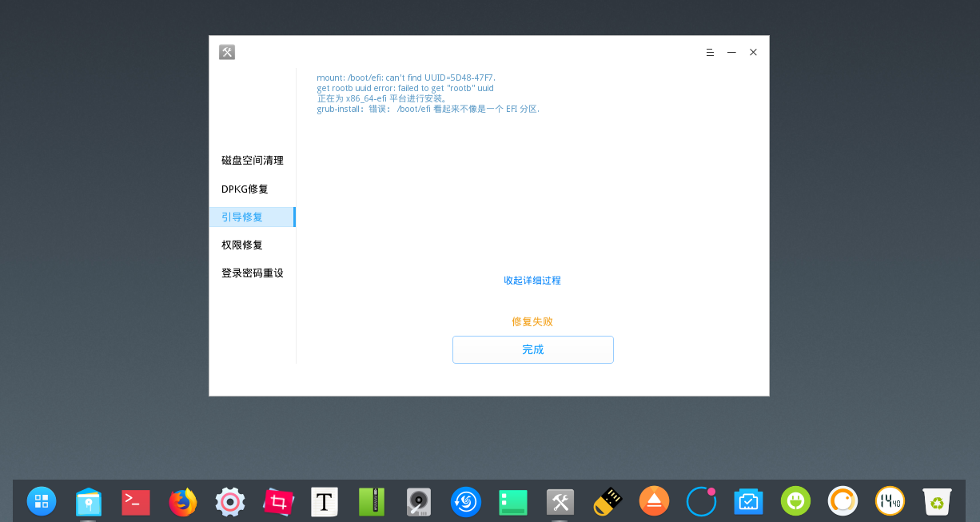
Task: Launch the disk utility from the dock
Action: 418,502
